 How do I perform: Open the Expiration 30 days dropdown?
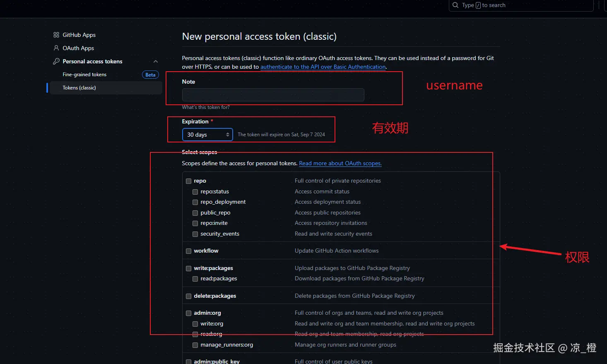click(x=207, y=135)
